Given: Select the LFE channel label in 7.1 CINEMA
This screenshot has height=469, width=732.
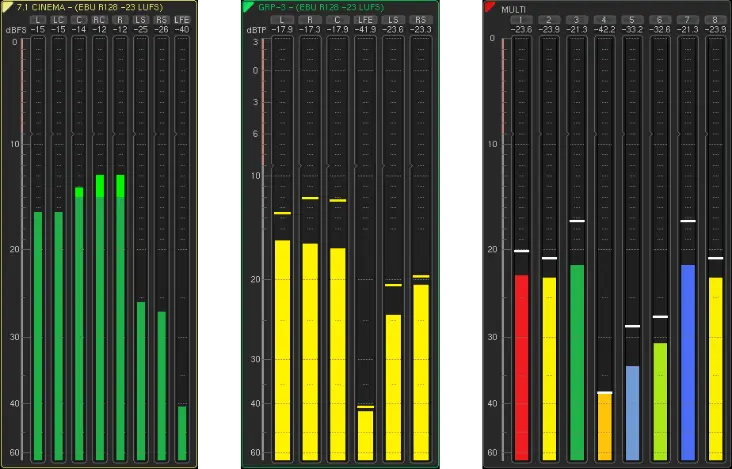Looking at the screenshot, I should coord(181,20).
